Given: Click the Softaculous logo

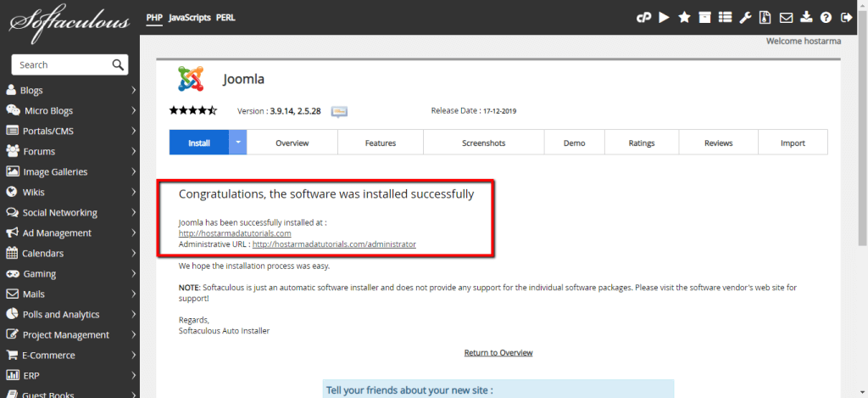Looking at the screenshot, I should pyautogui.click(x=70, y=21).
